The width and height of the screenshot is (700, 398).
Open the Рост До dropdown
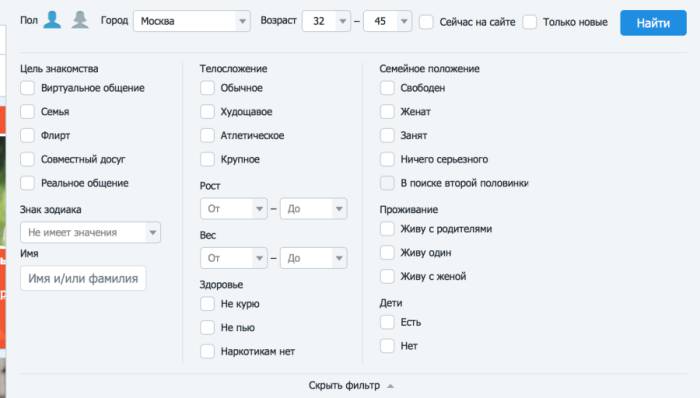pyautogui.click(x=313, y=209)
